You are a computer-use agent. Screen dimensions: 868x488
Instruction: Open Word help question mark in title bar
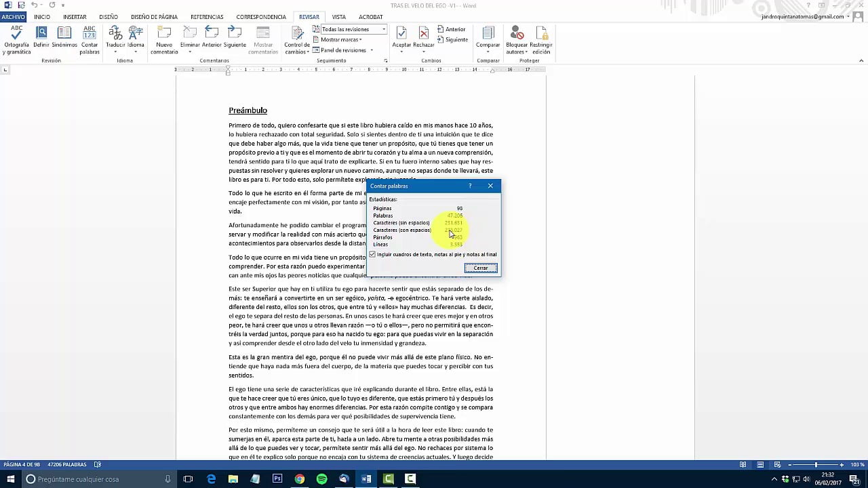808,5
